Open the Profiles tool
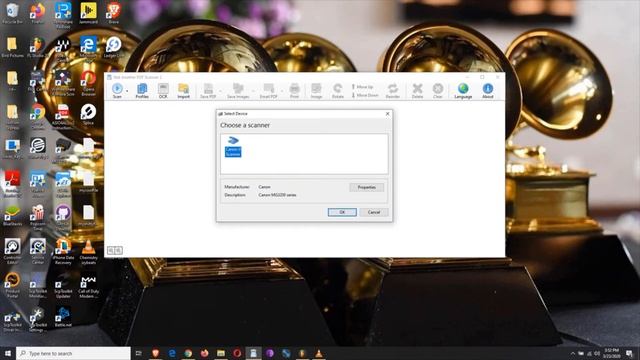This screenshot has height=360, width=640. (x=142, y=91)
